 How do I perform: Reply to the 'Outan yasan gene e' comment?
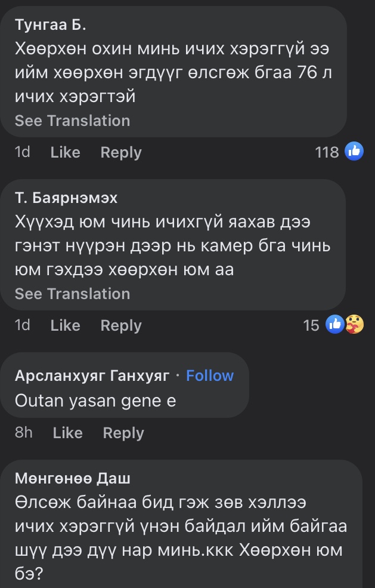point(123,433)
